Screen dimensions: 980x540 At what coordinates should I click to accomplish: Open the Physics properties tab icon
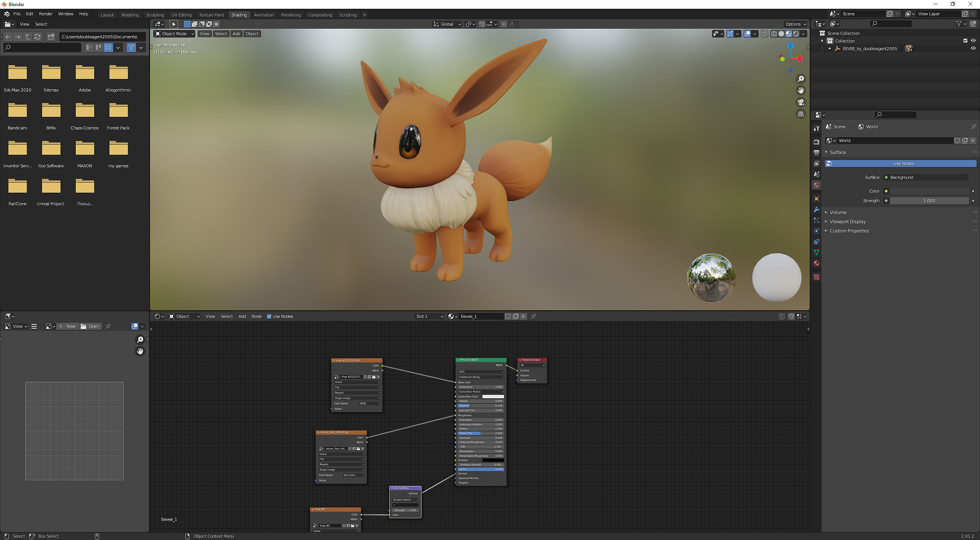817,231
